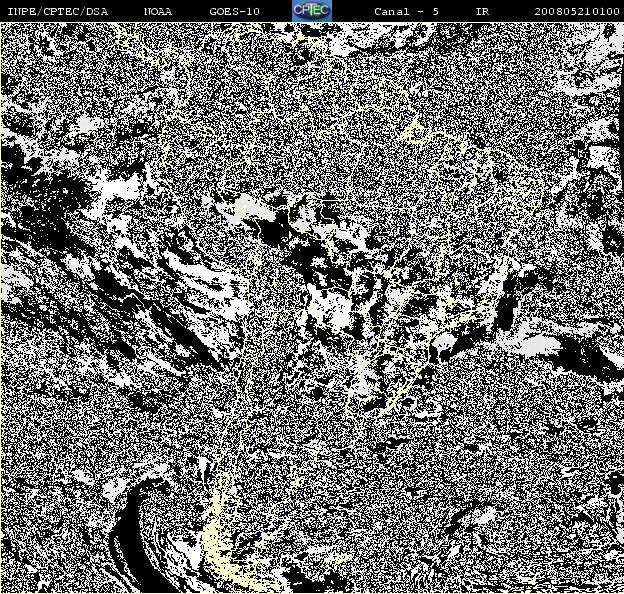Select the INPE/CPTEC/DSA header text
The height and width of the screenshot is (594, 624).
[x=58, y=12]
